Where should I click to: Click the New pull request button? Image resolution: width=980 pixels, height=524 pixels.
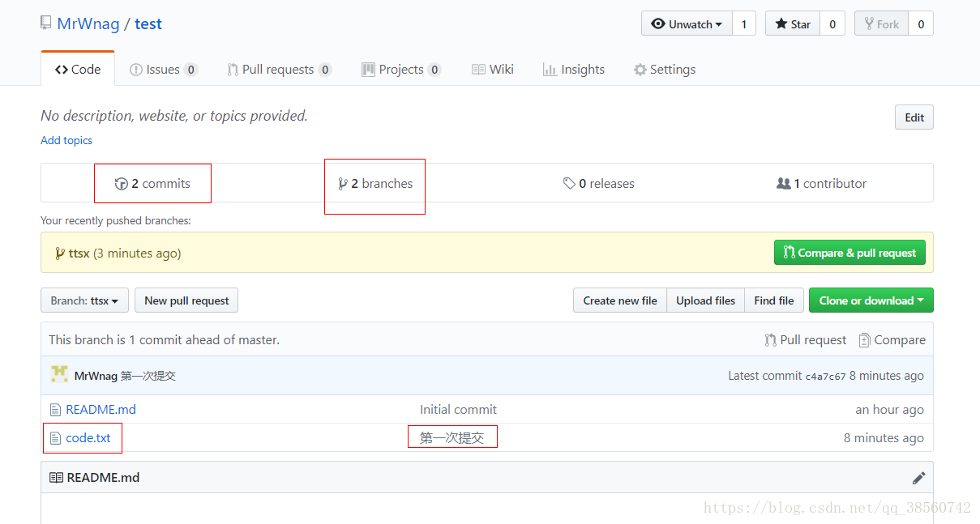pos(186,300)
